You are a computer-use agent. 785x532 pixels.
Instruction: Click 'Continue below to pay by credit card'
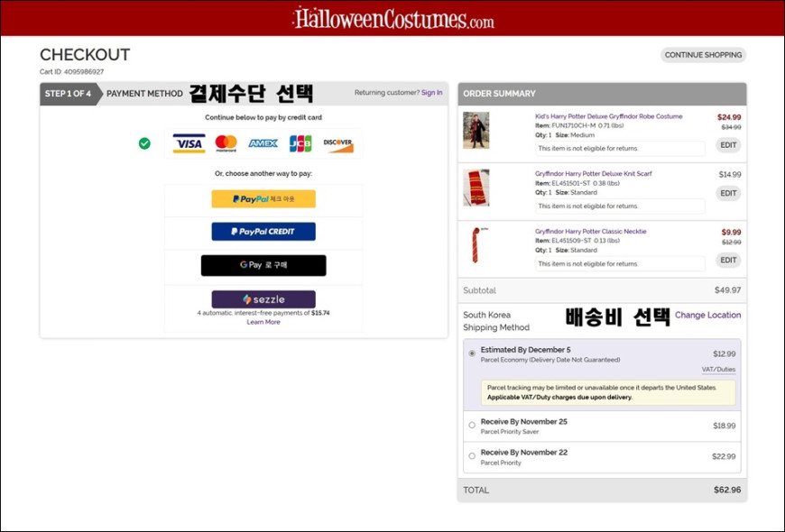click(x=263, y=117)
